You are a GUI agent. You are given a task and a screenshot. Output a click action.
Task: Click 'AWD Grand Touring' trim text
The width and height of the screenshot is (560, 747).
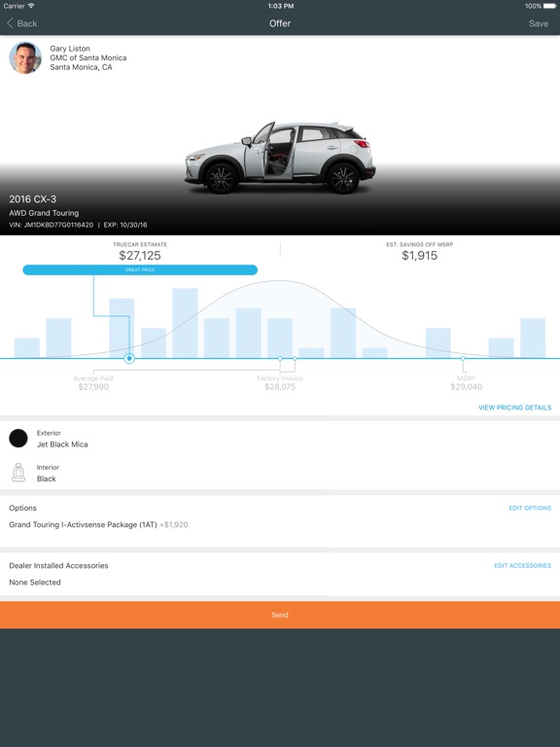44,213
